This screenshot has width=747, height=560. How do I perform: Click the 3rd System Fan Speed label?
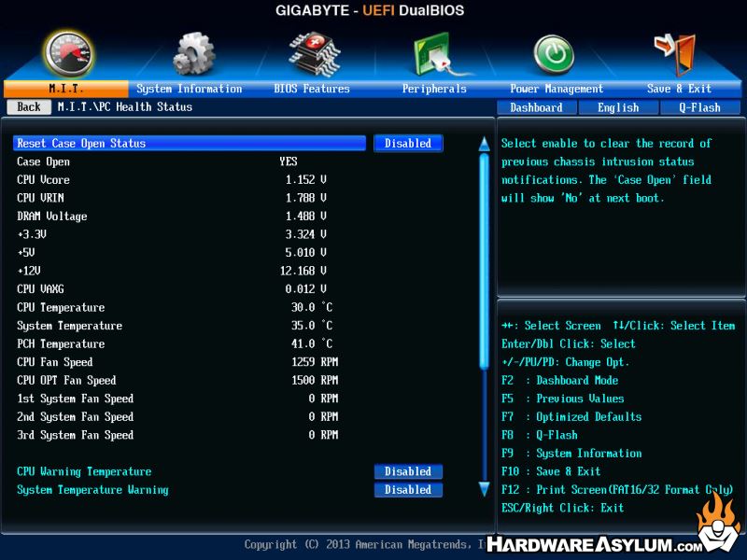[x=76, y=435]
